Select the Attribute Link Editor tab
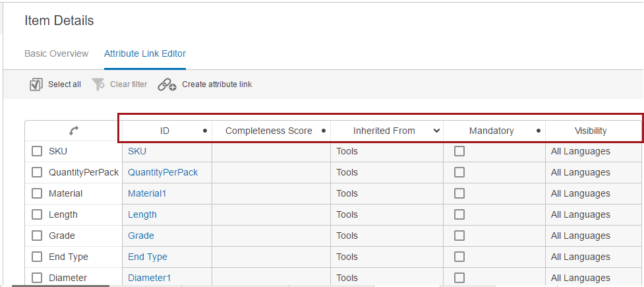 [145, 53]
